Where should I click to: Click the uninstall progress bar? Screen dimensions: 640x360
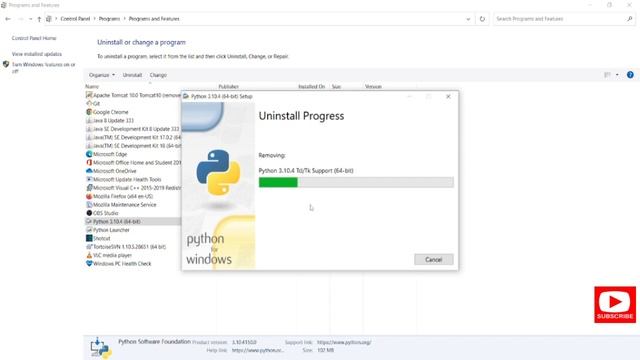pos(356,182)
